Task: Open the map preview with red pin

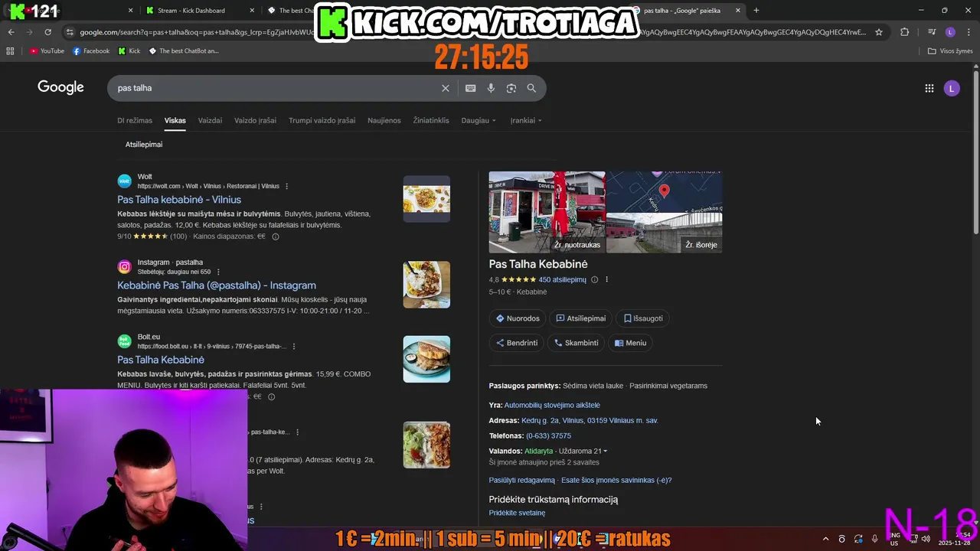Action: pos(664,191)
